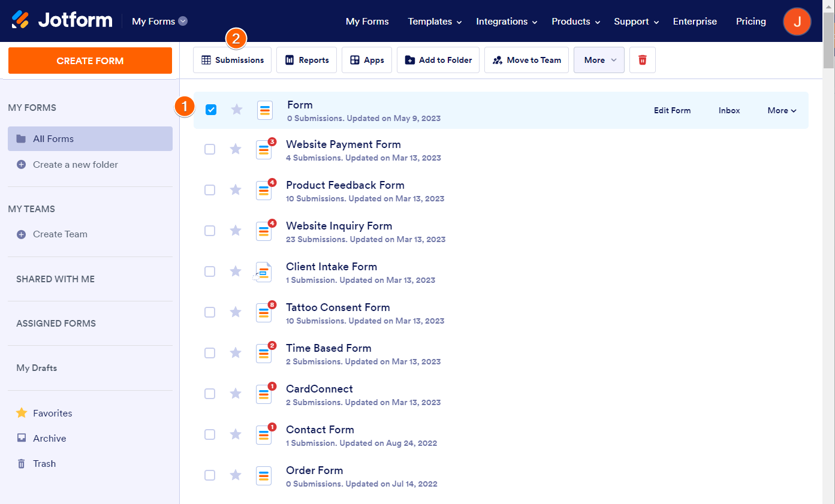Image resolution: width=835 pixels, height=504 pixels.
Task: Star the Website Inquiry Form
Action: [x=236, y=231]
